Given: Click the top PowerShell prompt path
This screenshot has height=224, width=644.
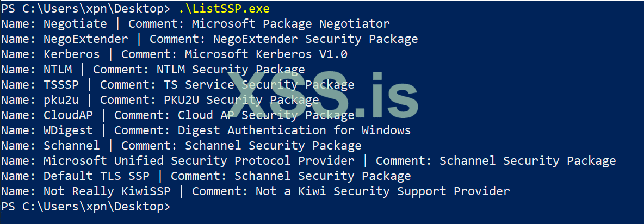Looking at the screenshot, I should point(85,9).
